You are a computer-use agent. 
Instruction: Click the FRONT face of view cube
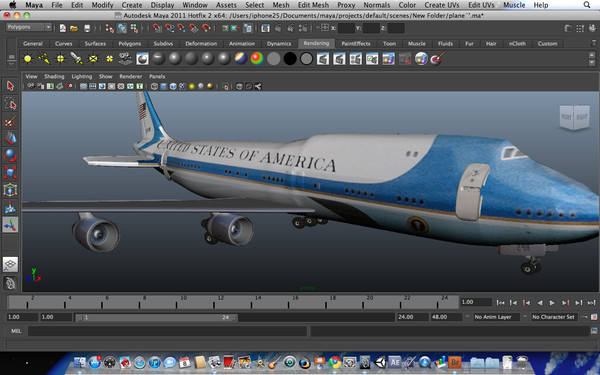click(566, 117)
